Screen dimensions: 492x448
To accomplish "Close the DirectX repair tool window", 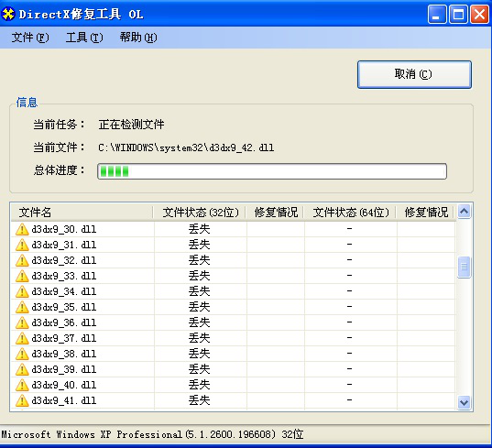I will click(479, 14).
